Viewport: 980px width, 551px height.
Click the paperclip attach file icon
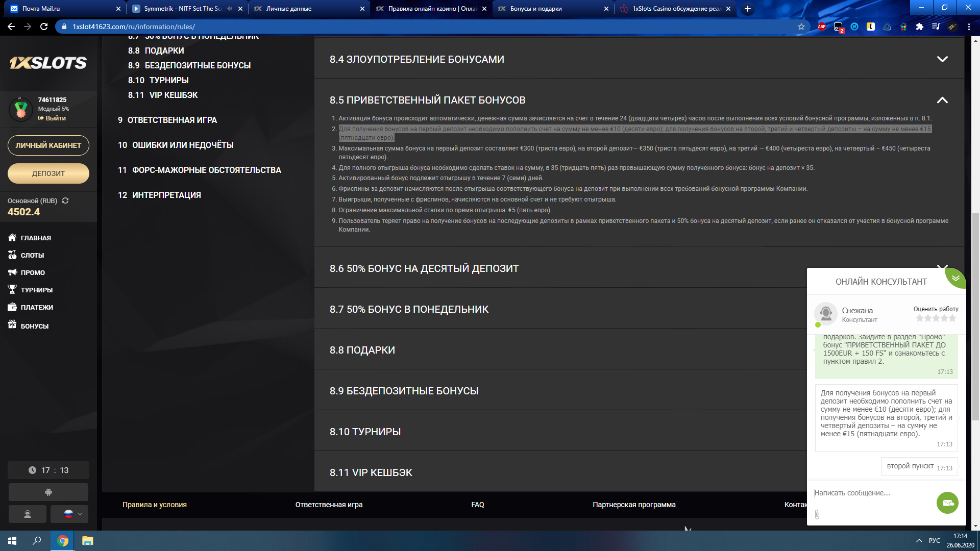(817, 515)
